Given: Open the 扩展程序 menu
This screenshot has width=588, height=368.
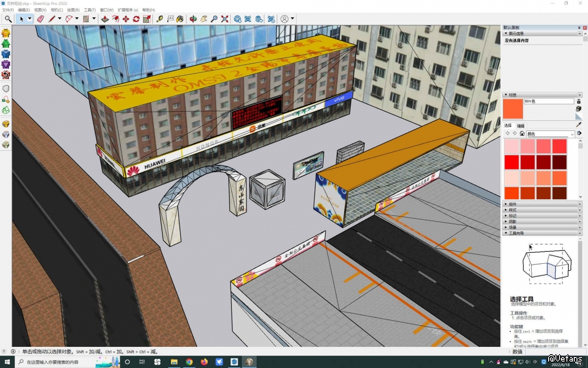Looking at the screenshot, I should pyautogui.click(x=128, y=10).
